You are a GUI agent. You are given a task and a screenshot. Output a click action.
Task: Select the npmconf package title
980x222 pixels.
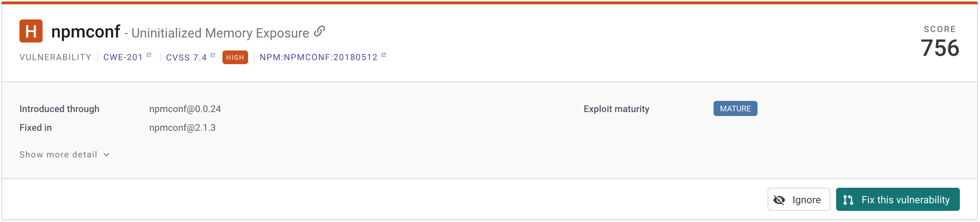85,32
